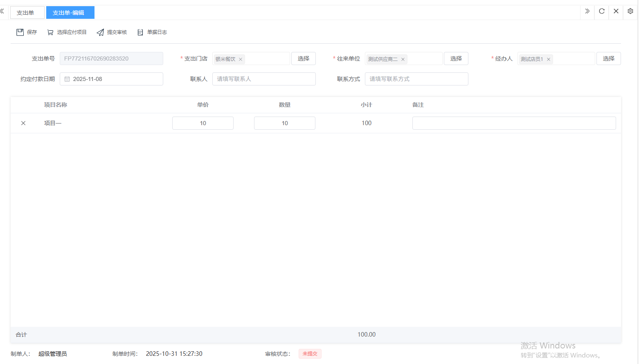Select the 支出单-编辑 tab

[x=69, y=13]
